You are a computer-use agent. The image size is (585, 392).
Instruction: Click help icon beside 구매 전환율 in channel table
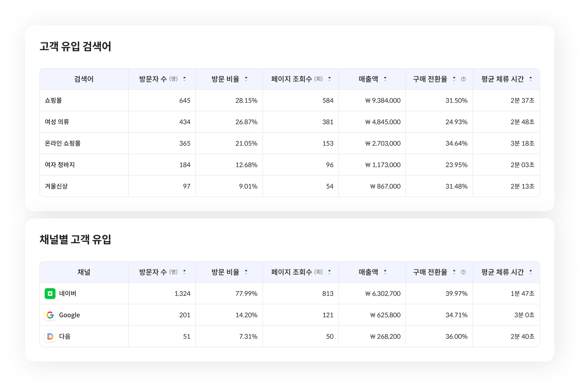463,272
